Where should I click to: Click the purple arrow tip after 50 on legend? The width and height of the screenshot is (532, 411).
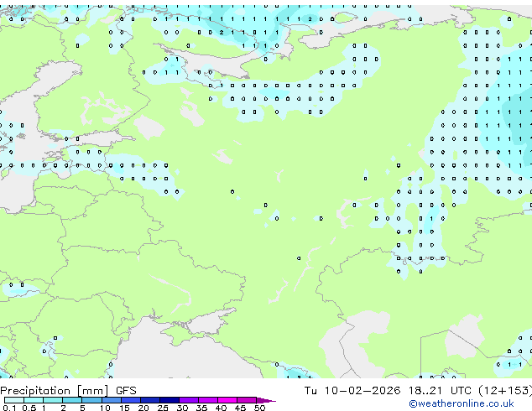pos(266,400)
